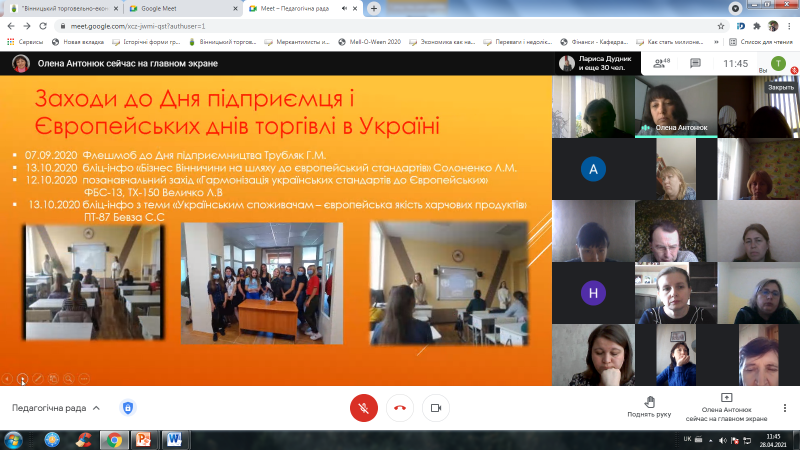Screen dimensions: 800x450
Task: Turn off the camera in Meet
Action: tap(436, 408)
